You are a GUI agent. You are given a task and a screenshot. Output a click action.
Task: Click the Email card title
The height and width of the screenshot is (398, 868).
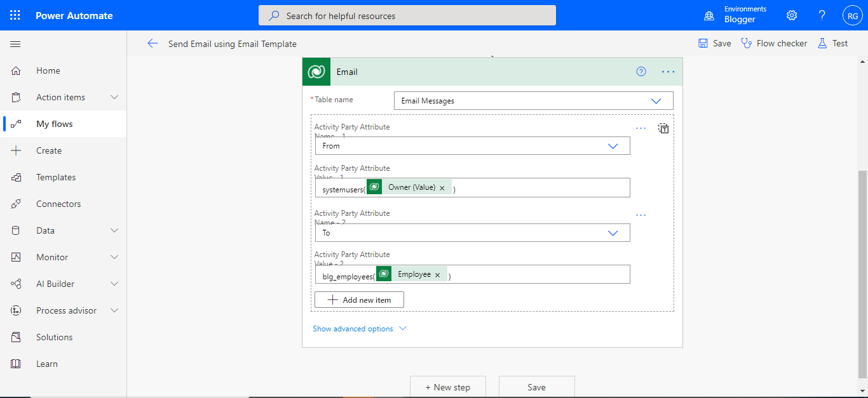[x=347, y=72]
